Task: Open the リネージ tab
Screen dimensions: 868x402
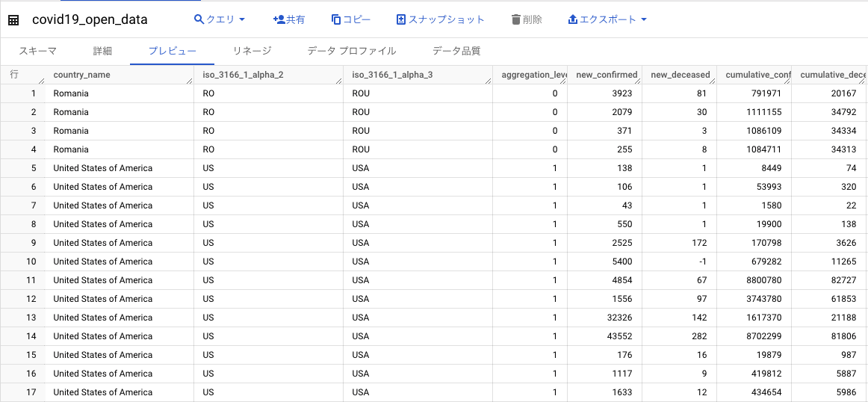Action: point(252,51)
